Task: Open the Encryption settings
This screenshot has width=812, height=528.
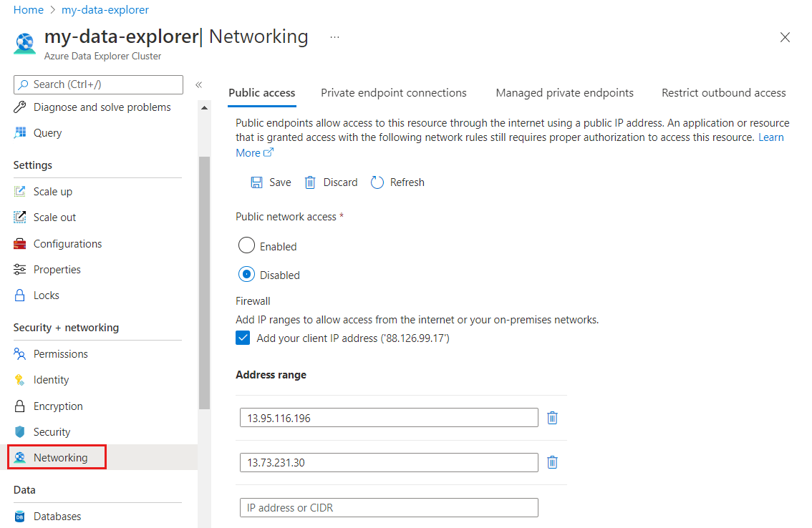Action: (57, 406)
